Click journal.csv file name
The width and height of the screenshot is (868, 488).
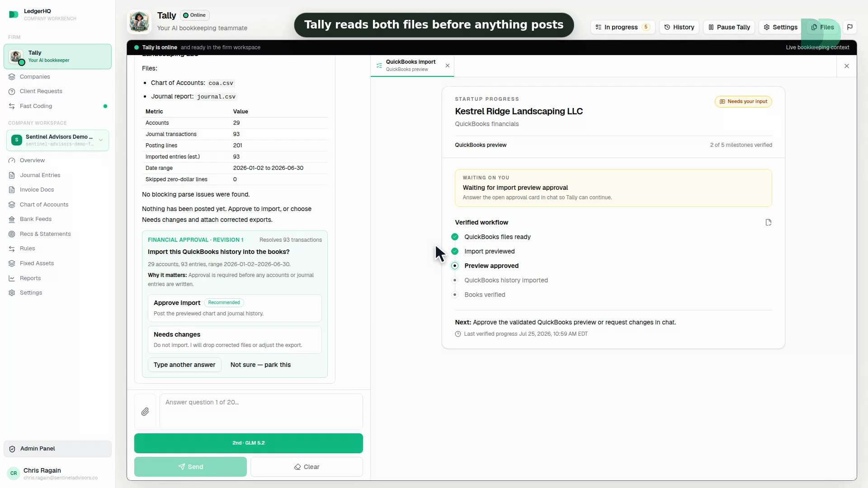coord(216,97)
